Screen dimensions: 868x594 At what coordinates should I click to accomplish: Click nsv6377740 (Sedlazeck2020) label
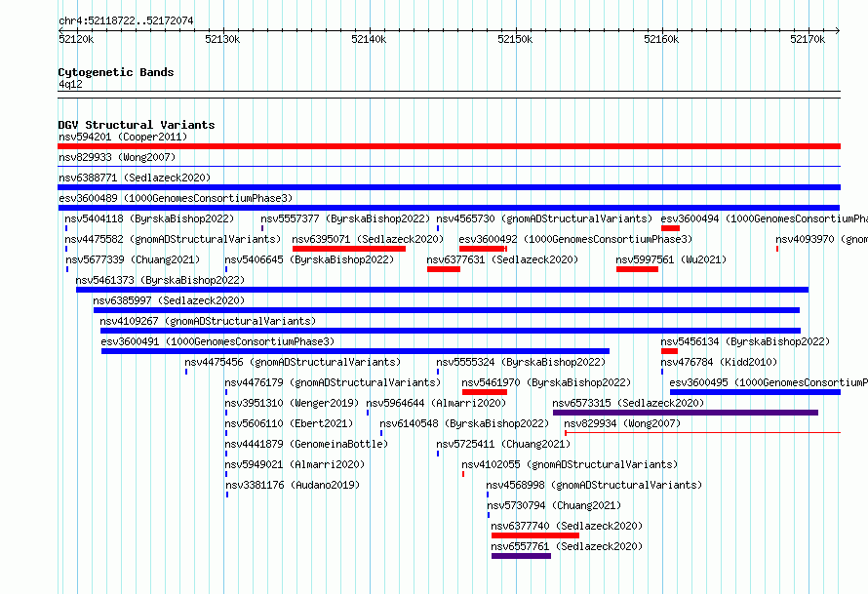[567, 526]
